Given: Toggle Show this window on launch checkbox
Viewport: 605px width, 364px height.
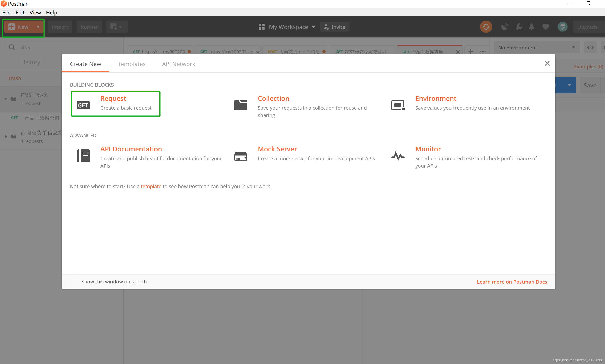Looking at the screenshot, I should [74, 282].
